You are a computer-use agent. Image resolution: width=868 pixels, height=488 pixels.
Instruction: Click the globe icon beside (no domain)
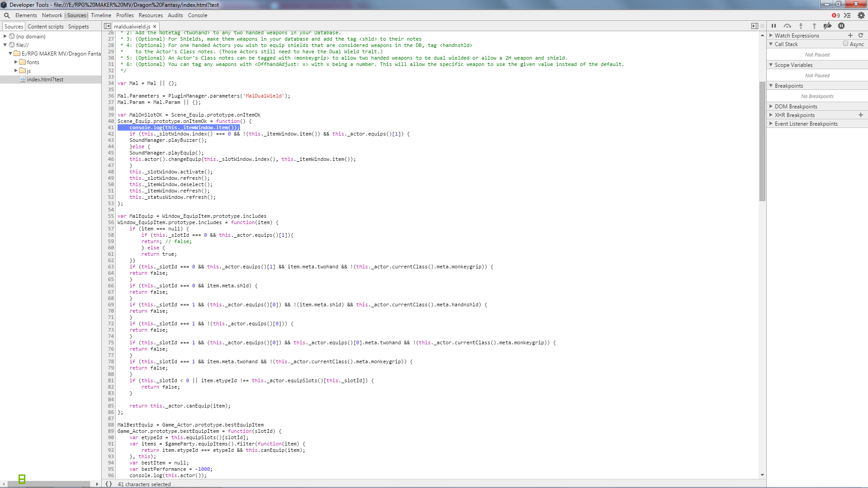pos(12,36)
